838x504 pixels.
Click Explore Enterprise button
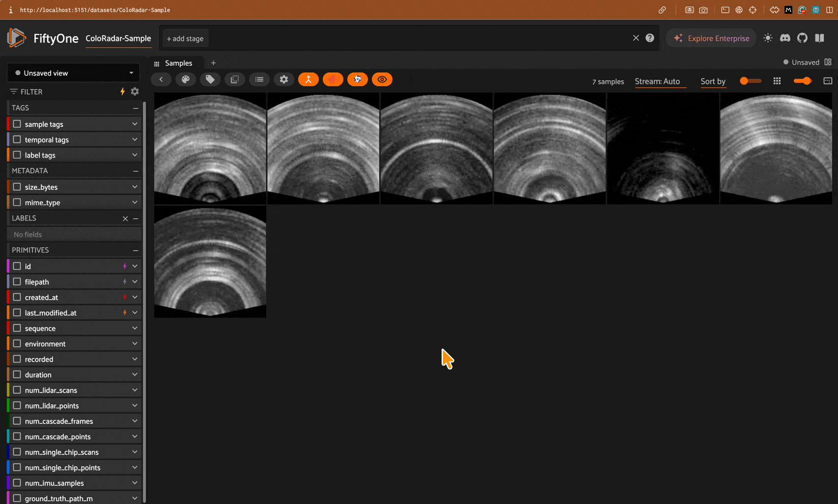tap(711, 38)
